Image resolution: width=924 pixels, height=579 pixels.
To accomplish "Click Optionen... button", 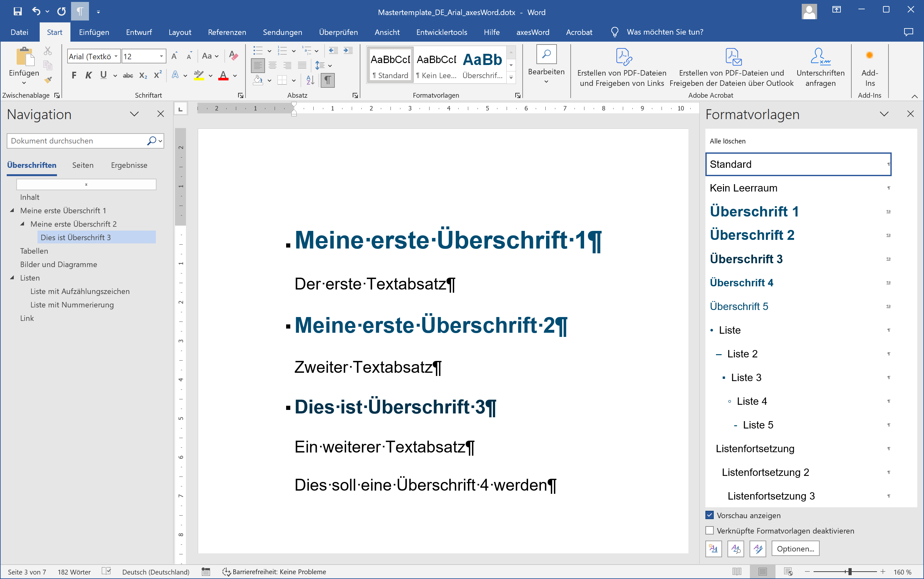I will pyautogui.click(x=795, y=549).
